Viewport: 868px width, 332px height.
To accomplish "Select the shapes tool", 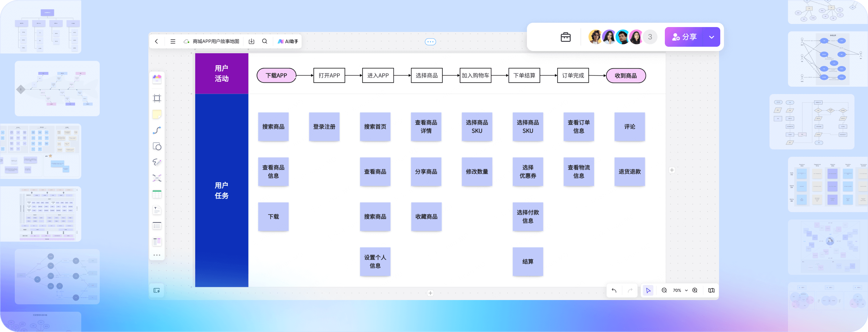I will [x=157, y=146].
